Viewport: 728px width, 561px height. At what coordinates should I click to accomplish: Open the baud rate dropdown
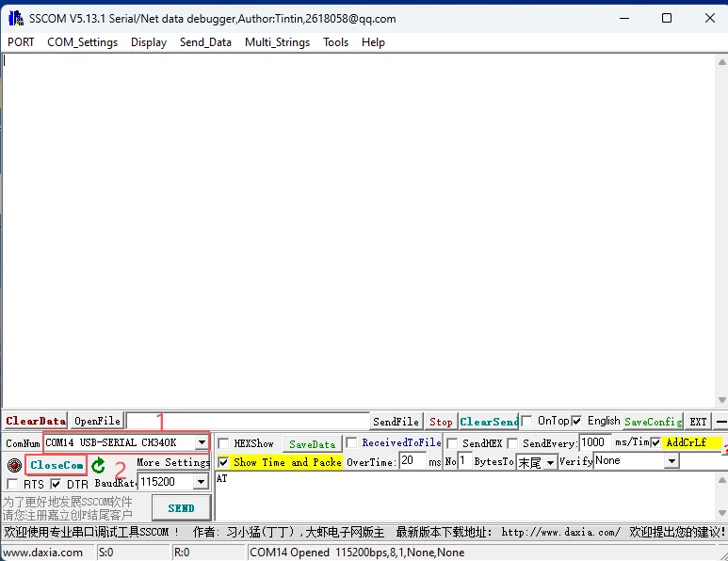(x=201, y=482)
